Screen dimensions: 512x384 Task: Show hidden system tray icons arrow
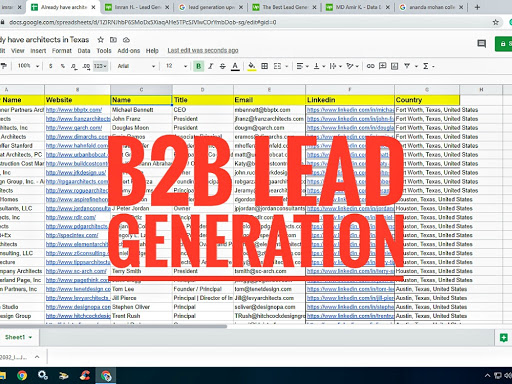(487, 376)
